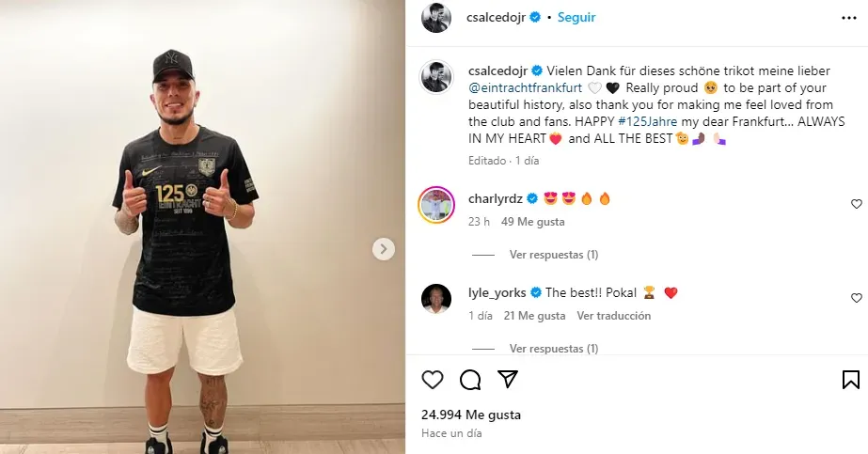Screen dimensions: 868x454
Task: Like the lyle_yorks comment
Action: [857, 298]
